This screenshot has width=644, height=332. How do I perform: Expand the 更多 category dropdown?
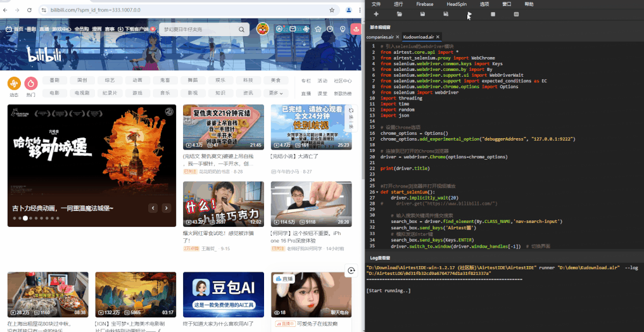click(276, 93)
